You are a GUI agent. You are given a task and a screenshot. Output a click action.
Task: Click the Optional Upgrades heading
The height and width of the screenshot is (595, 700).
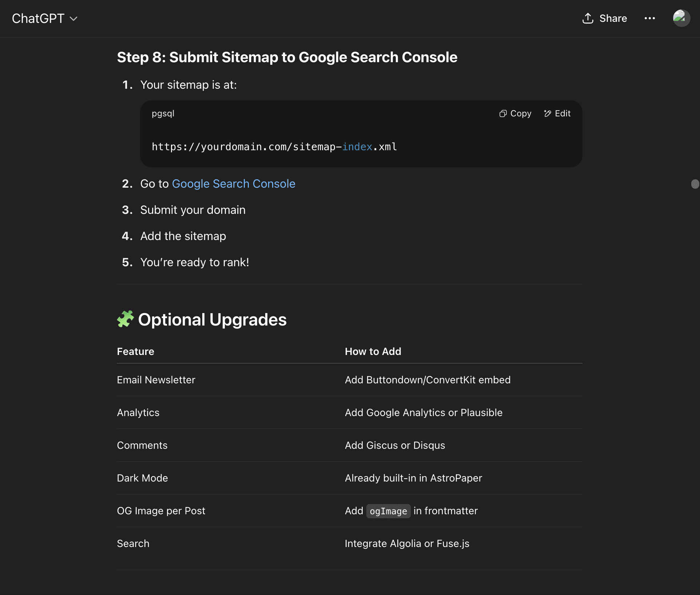pos(212,319)
